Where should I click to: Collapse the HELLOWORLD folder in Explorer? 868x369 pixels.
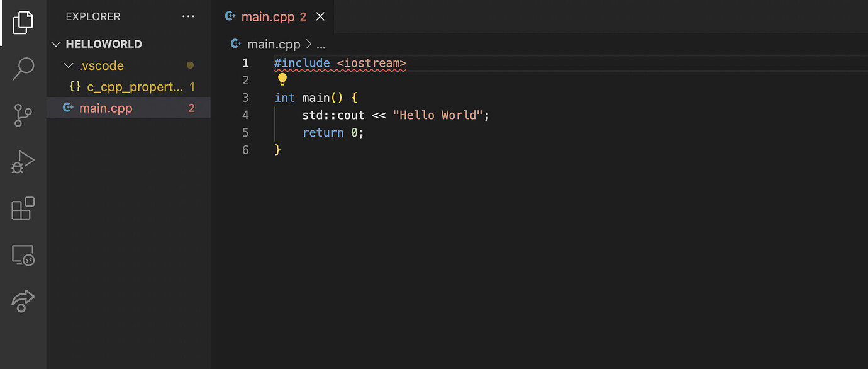56,43
